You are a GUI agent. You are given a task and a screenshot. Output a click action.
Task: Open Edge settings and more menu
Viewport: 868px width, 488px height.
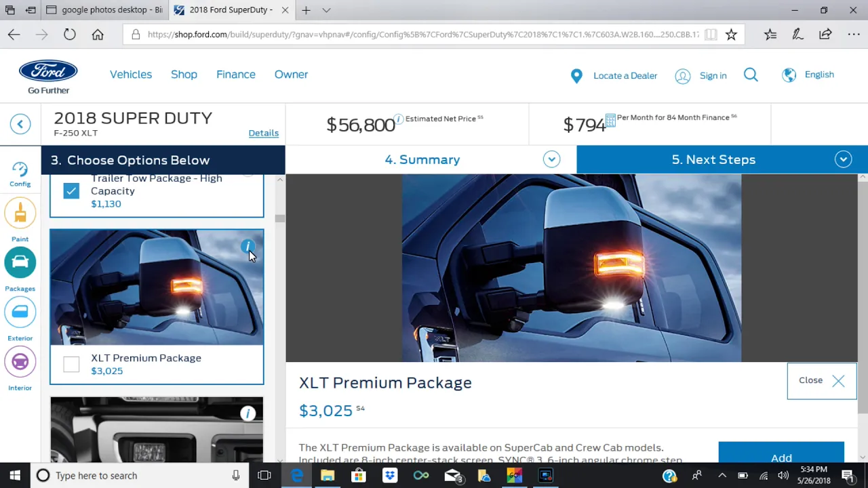(854, 35)
